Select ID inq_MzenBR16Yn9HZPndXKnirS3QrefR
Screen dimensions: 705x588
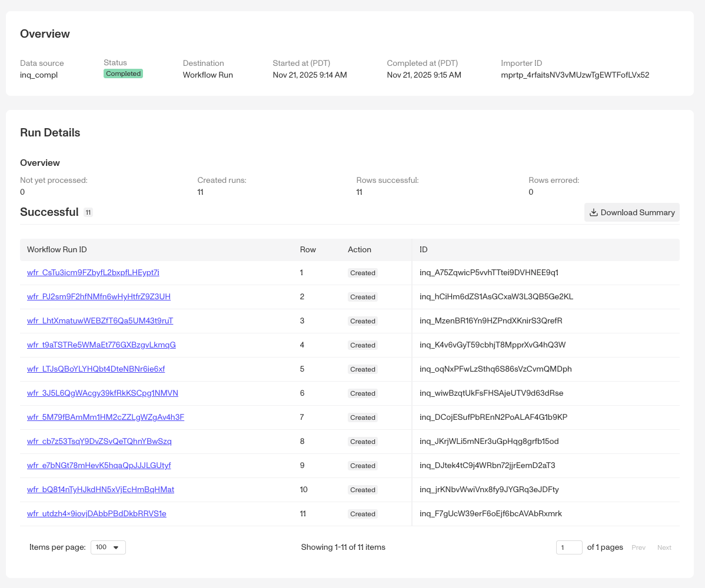pos(491,320)
